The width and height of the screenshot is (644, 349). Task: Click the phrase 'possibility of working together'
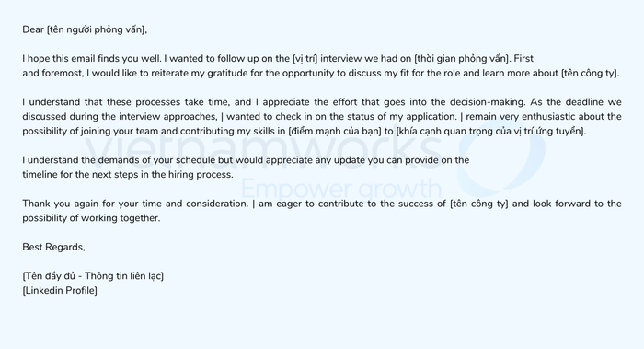click(x=91, y=218)
